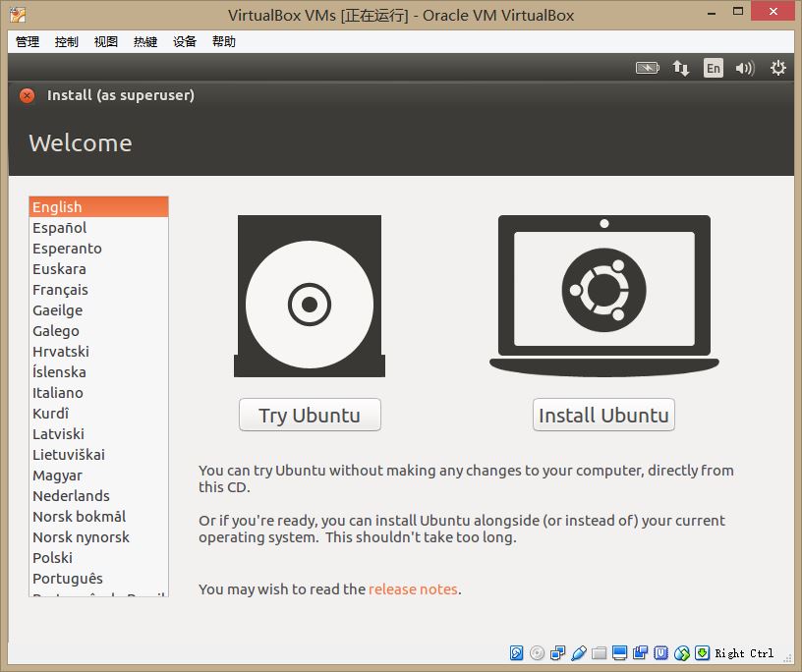Open the network adapters status icon
The height and width of the screenshot is (672, 802).
click(x=557, y=653)
